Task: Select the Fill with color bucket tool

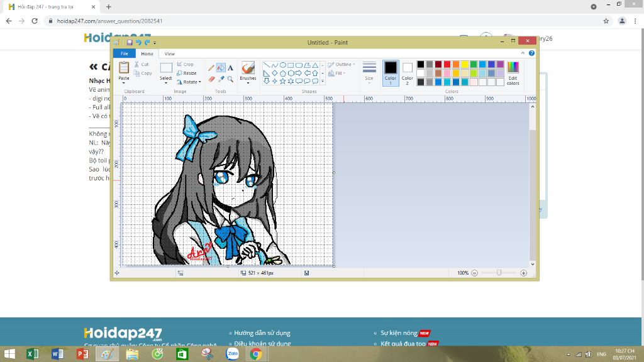Action: (x=221, y=68)
